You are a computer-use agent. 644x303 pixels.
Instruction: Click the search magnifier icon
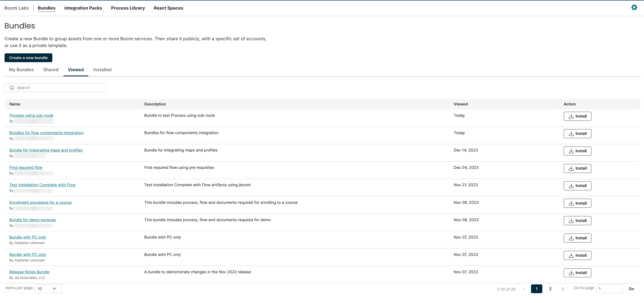12,88
